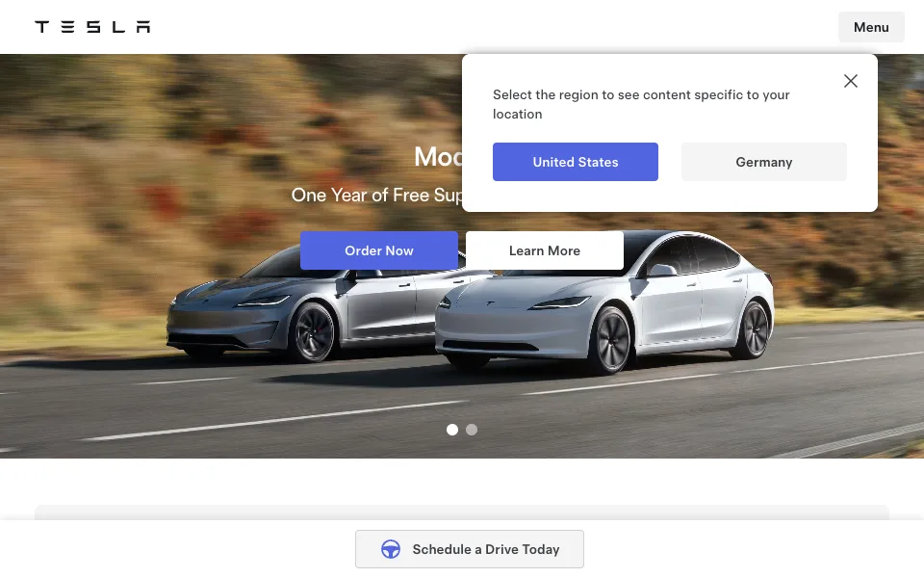Viewport: 924px width, 578px height.
Task: Select United States region
Action: pos(576,162)
